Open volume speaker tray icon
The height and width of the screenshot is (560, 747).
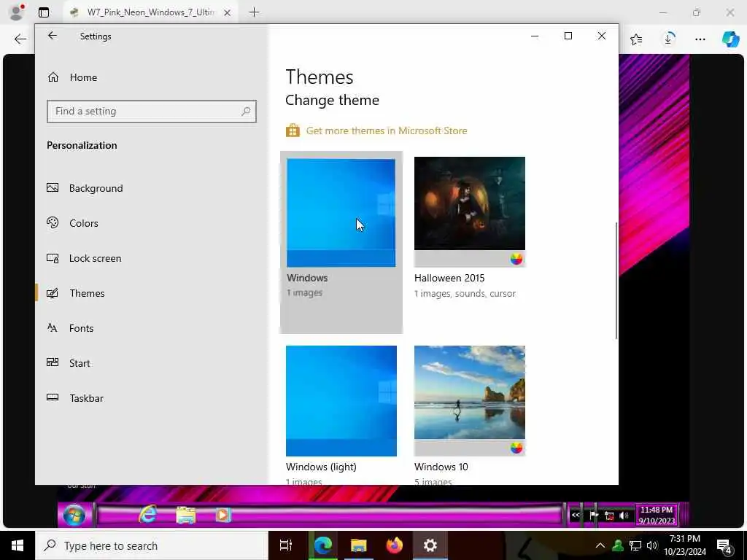652,545
